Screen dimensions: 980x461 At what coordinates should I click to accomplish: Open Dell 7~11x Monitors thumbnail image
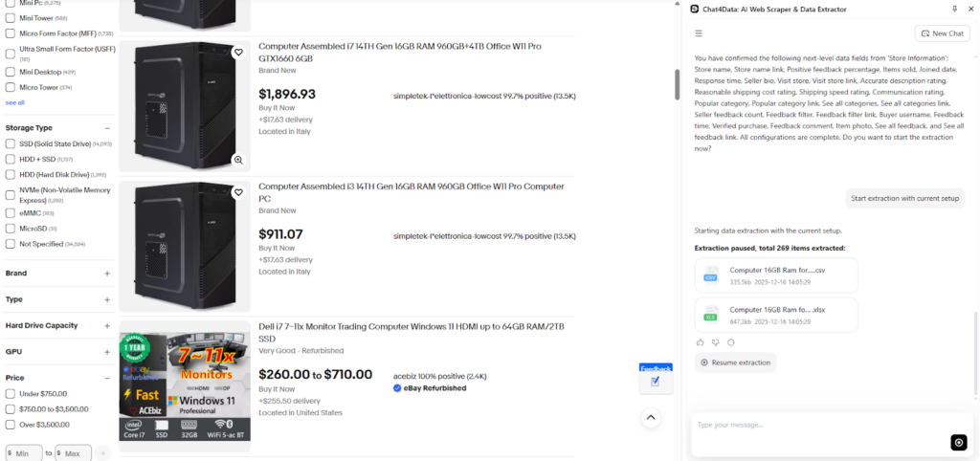coord(185,386)
